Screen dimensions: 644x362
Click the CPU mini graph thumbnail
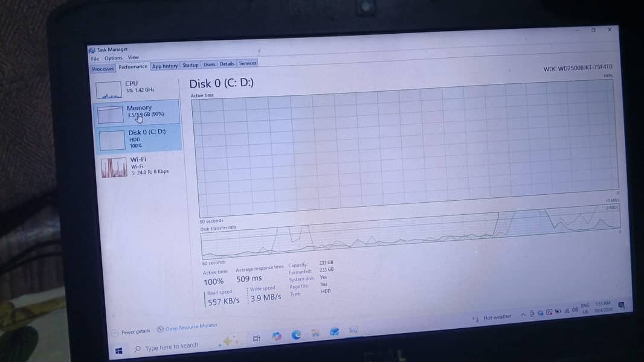point(108,90)
